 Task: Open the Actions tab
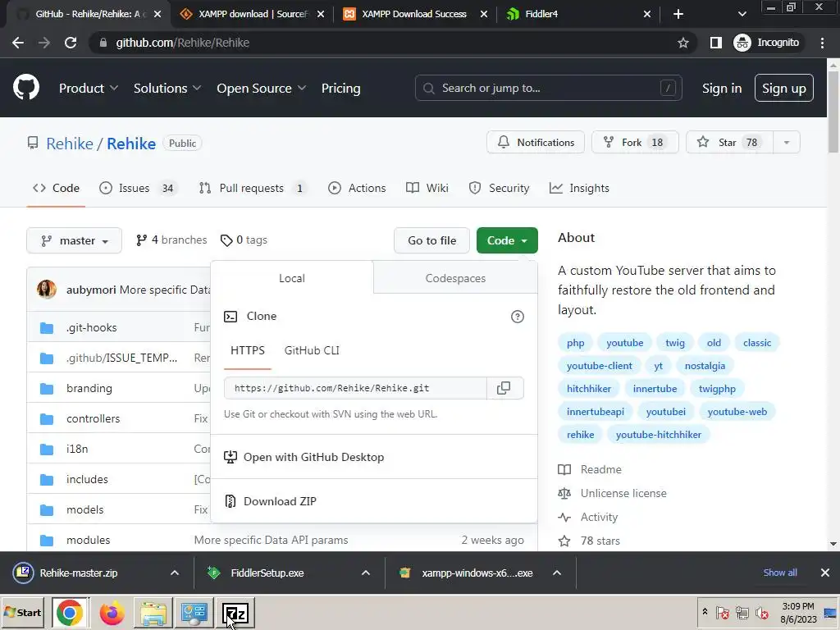pyautogui.click(x=357, y=188)
